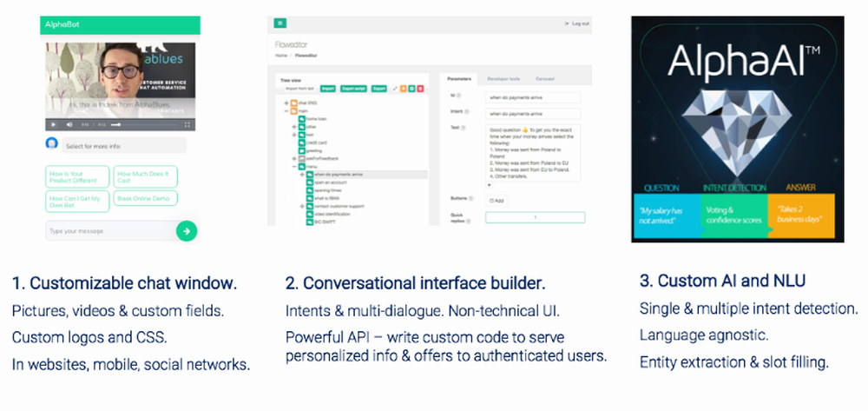
Task: Select the 'greeting' tree item
Action: click(x=314, y=150)
